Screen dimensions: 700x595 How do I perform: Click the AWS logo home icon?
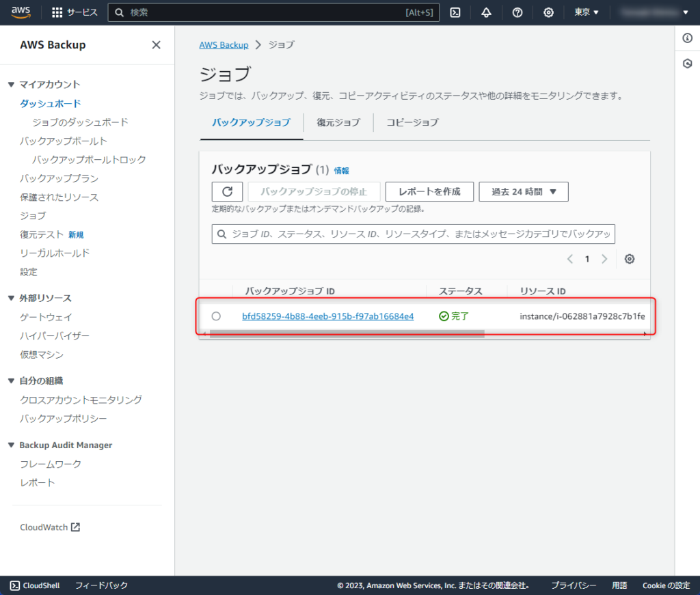(x=21, y=12)
